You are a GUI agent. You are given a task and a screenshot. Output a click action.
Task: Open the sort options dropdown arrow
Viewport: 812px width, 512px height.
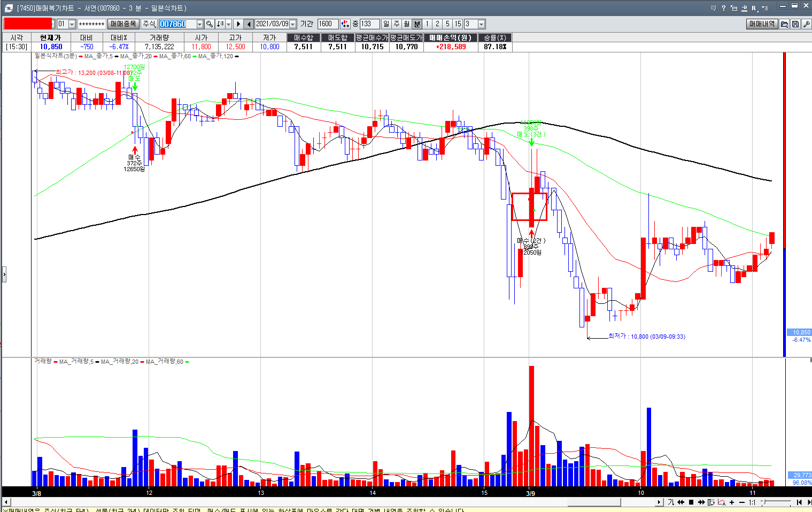pyautogui.click(x=229, y=24)
